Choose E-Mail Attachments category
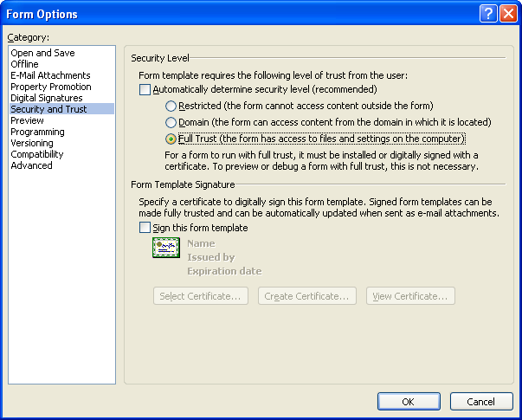 (50, 75)
